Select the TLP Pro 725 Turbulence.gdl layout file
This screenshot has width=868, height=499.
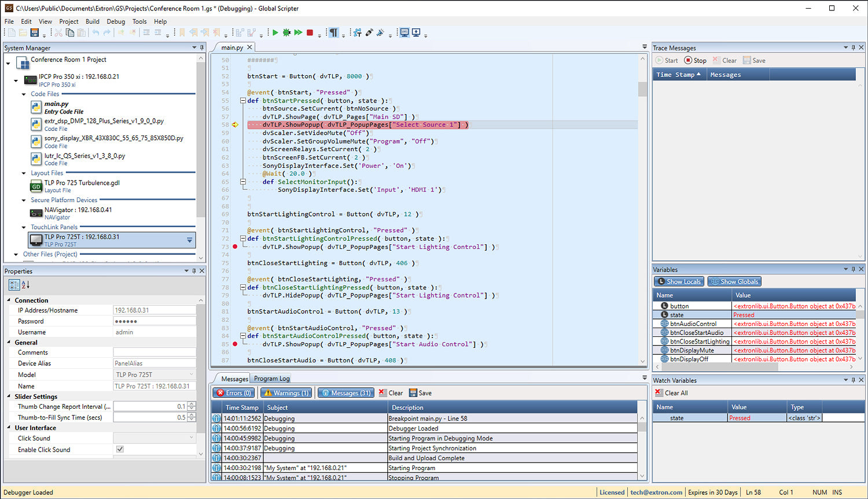coord(82,186)
